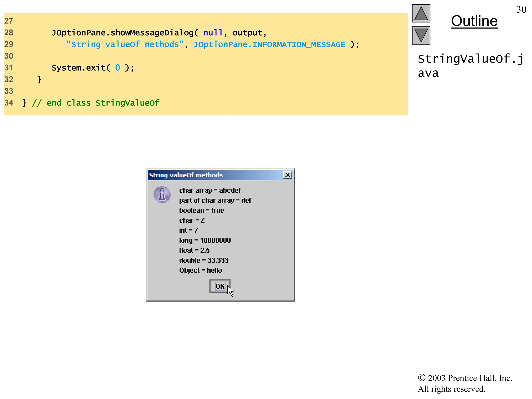
Task: Click the up triangle navigation button
Action: (421, 14)
